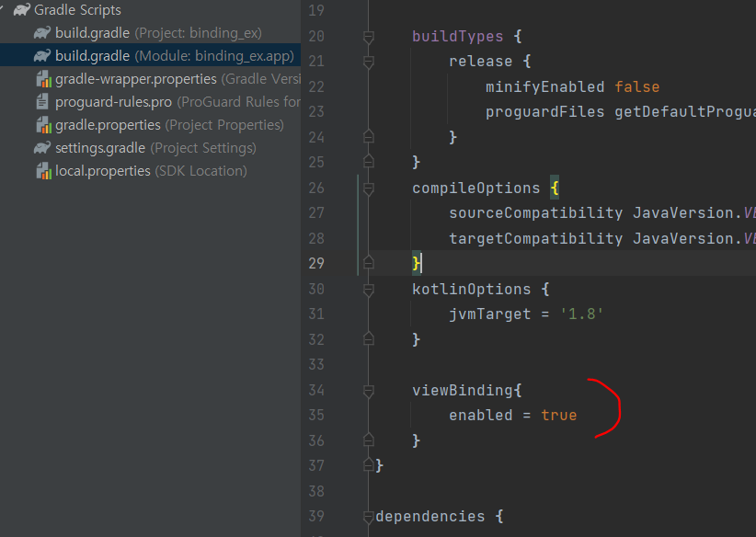
Task: Click line number 34 in the gutter
Action: (x=316, y=390)
